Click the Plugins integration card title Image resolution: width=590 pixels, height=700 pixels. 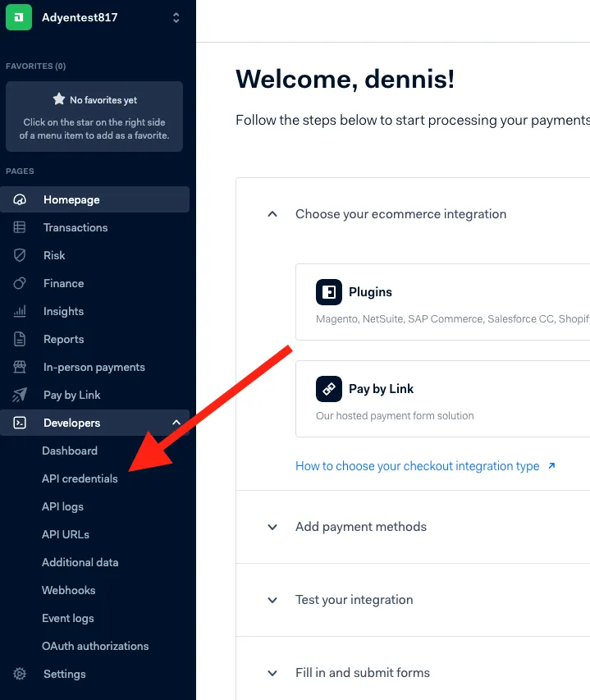coord(370,292)
